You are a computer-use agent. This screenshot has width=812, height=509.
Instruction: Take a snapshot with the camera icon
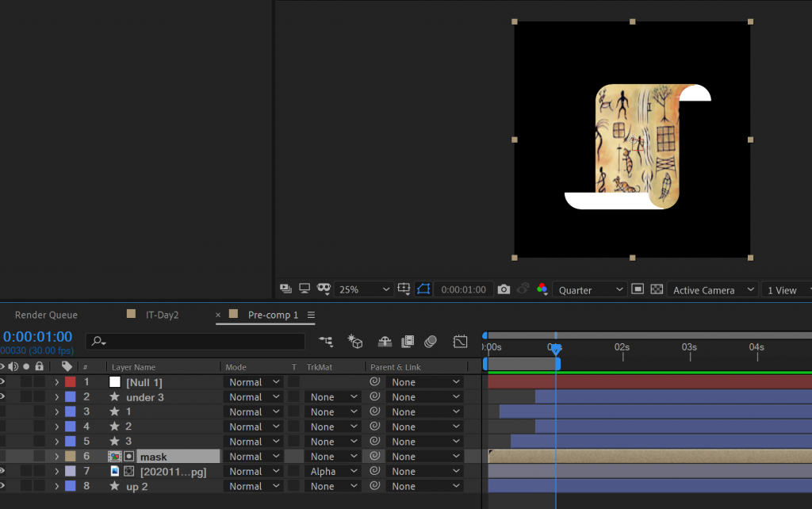504,289
